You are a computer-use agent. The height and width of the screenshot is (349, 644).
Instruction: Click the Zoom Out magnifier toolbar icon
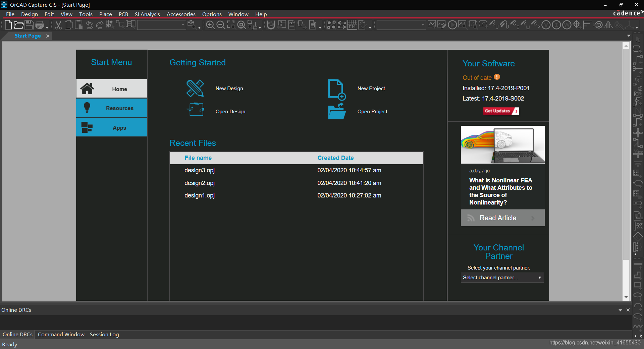[x=221, y=25]
